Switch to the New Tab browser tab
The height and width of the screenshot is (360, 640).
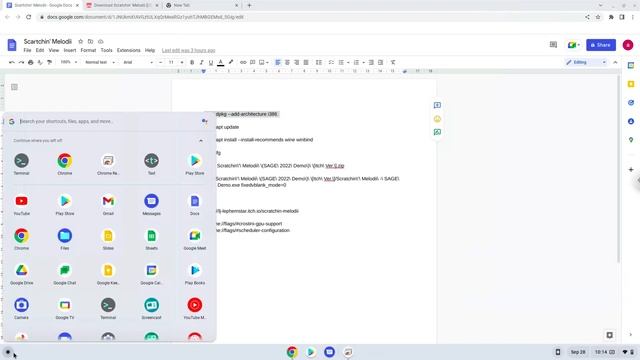202,5
